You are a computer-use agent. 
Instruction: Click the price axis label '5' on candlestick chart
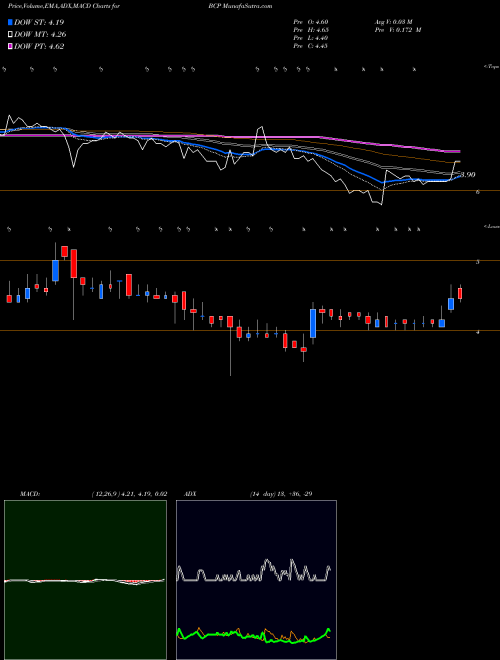pyautogui.click(x=477, y=262)
